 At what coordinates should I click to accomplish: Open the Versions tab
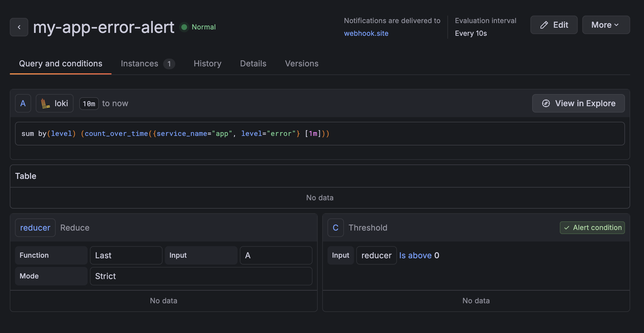coord(302,64)
